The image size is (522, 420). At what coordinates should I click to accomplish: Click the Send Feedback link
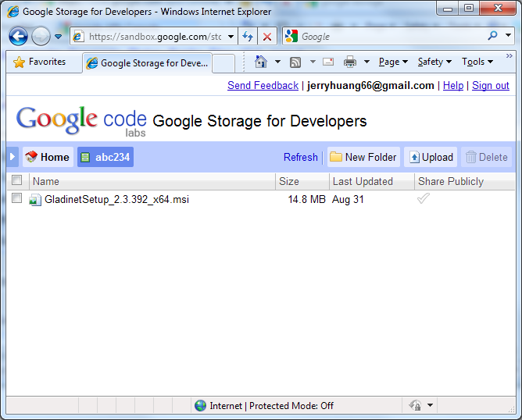coord(263,85)
